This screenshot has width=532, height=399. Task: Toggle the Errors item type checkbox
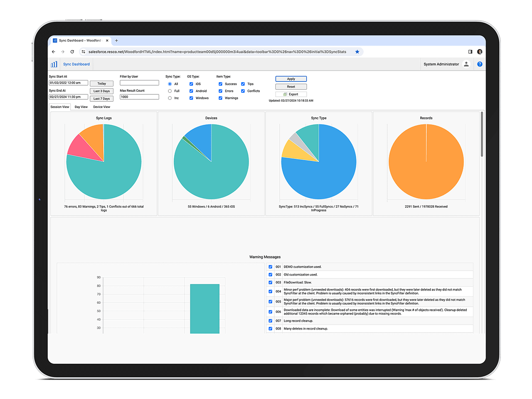[220, 91]
